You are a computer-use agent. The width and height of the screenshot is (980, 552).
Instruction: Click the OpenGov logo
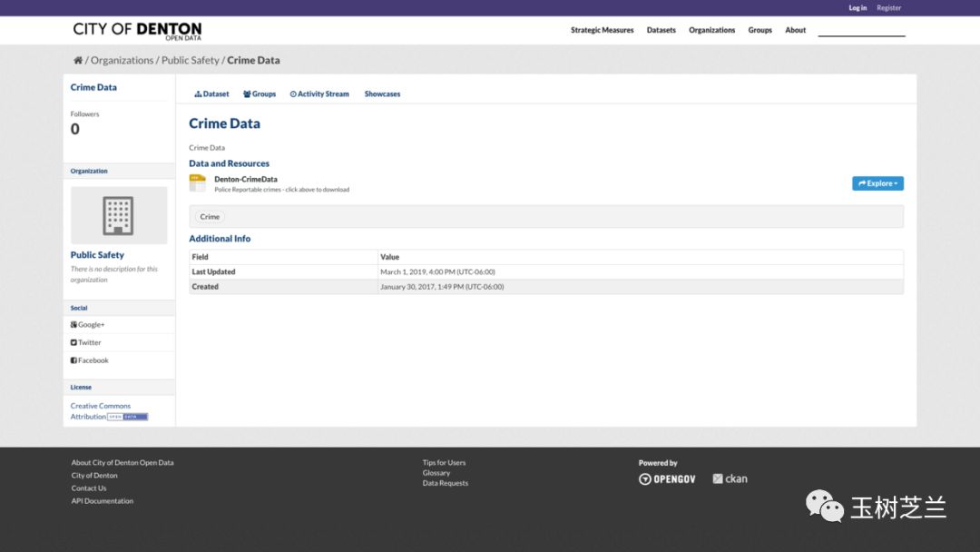coord(667,478)
